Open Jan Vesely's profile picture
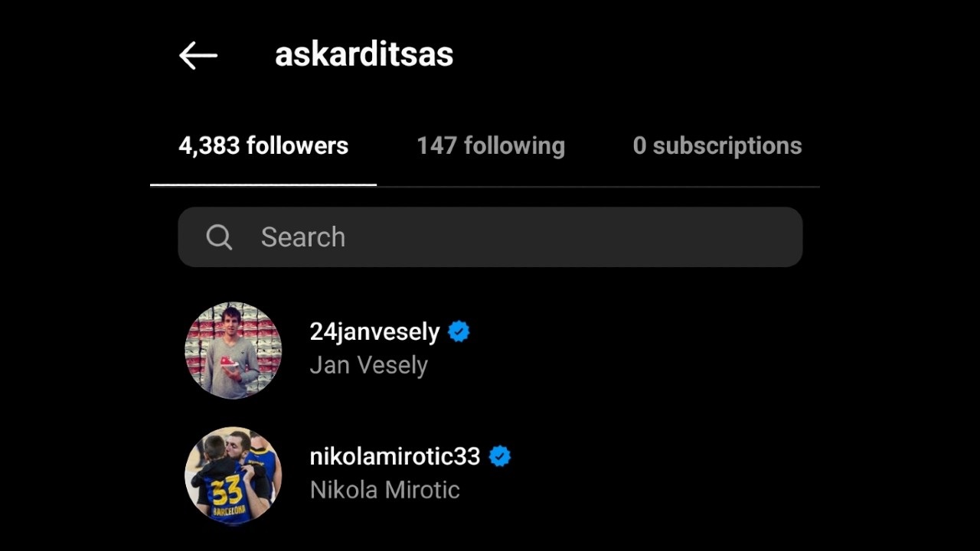 point(234,350)
